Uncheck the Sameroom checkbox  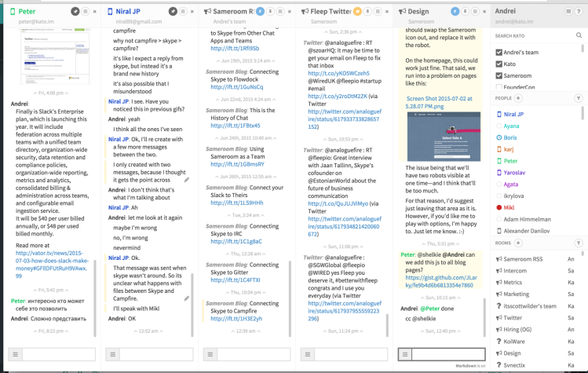coord(499,75)
